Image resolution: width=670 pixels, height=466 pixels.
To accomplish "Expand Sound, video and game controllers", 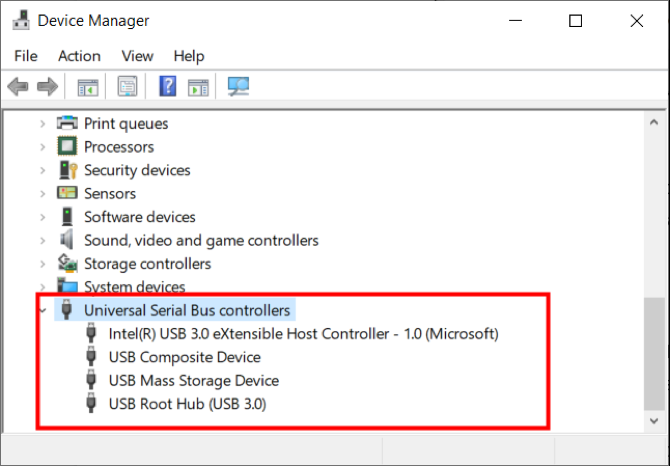I will [x=42, y=240].
